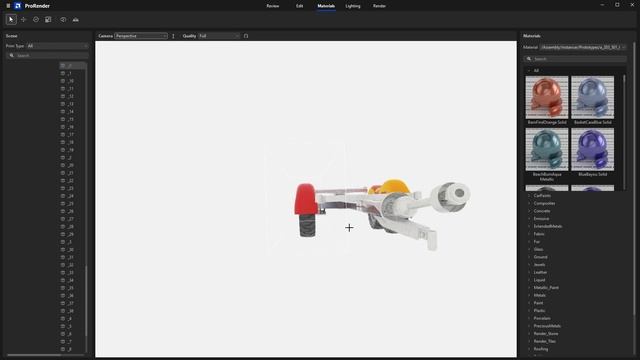Pick the orange Solid material thumbnail
This screenshot has height=360, width=640.
(x=547, y=97)
